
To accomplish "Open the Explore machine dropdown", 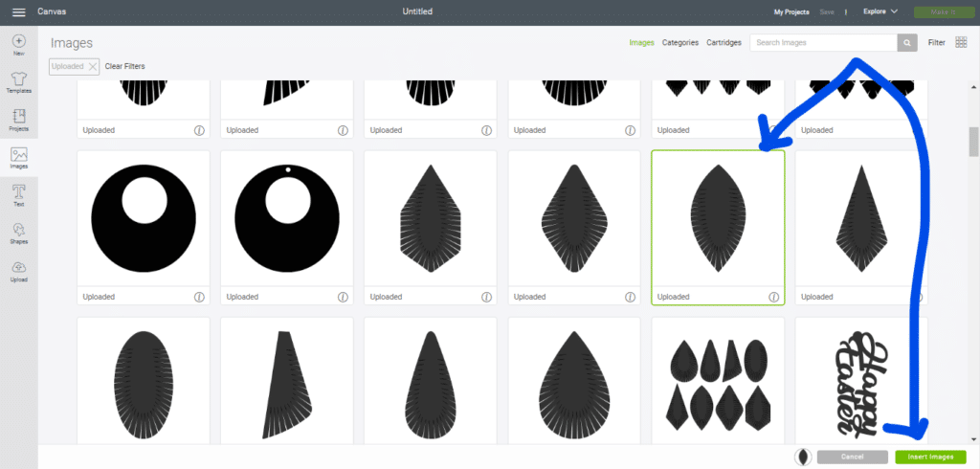I will 880,11.
